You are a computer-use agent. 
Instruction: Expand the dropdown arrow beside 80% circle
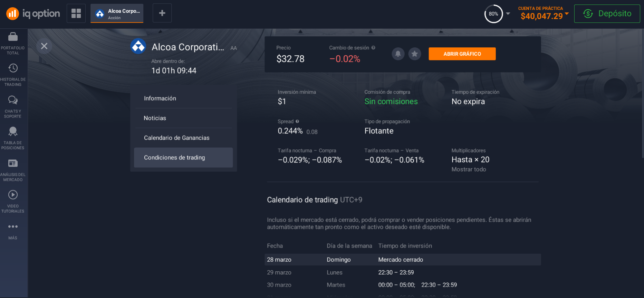pyautogui.click(x=508, y=14)
